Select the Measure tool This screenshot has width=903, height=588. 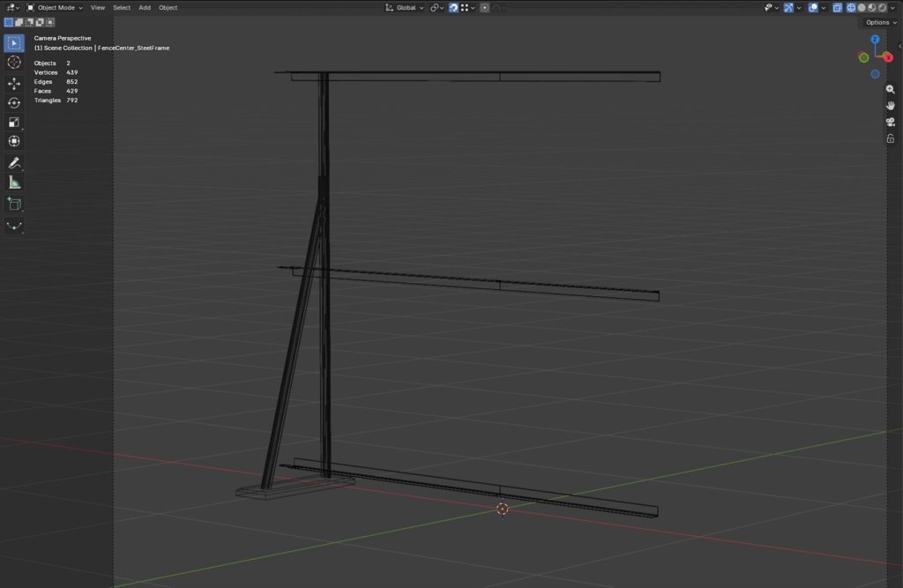[x=14, y=182]
